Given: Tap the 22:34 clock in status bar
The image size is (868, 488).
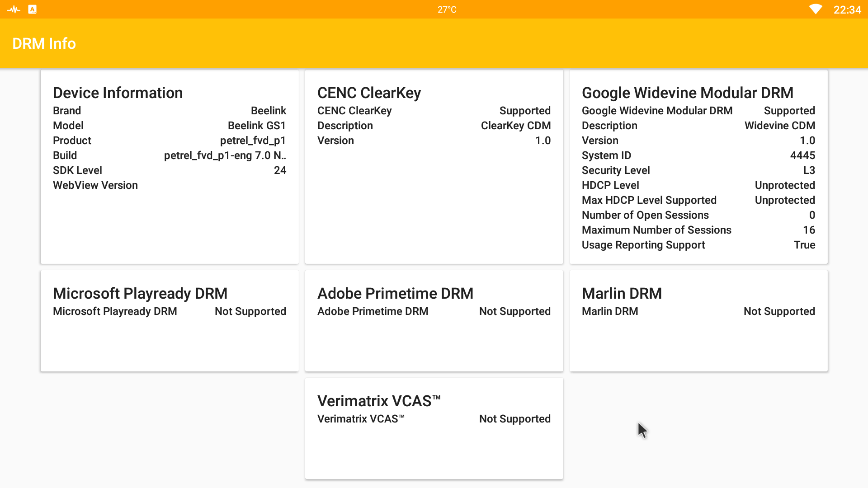Looking at the screenshot, I should pos(847,10).
